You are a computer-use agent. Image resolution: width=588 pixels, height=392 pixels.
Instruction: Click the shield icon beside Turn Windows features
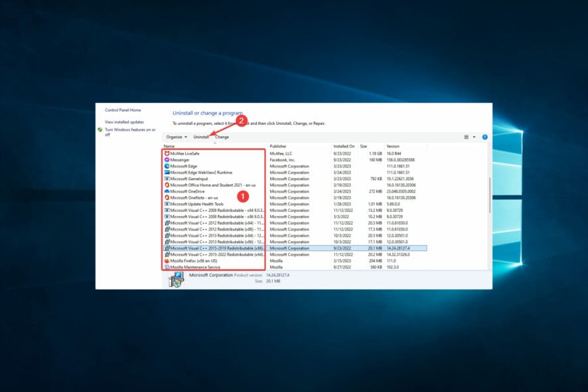coord(100,130)
